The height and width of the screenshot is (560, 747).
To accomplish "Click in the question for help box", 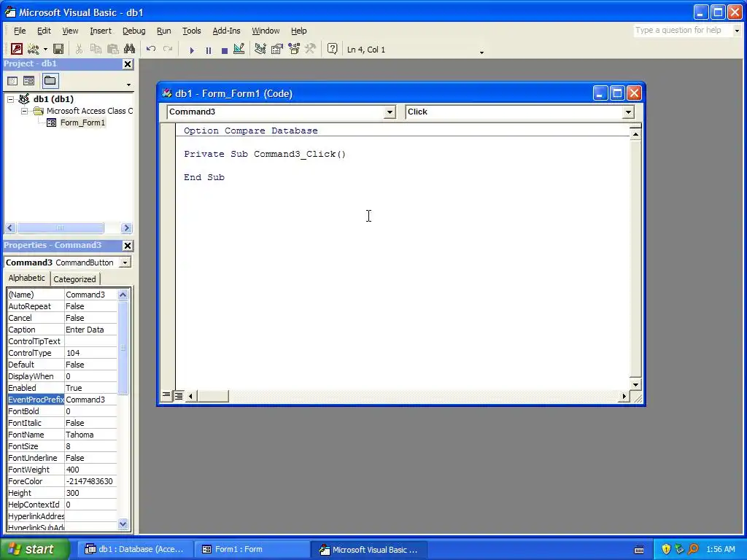I will [683, 31].
